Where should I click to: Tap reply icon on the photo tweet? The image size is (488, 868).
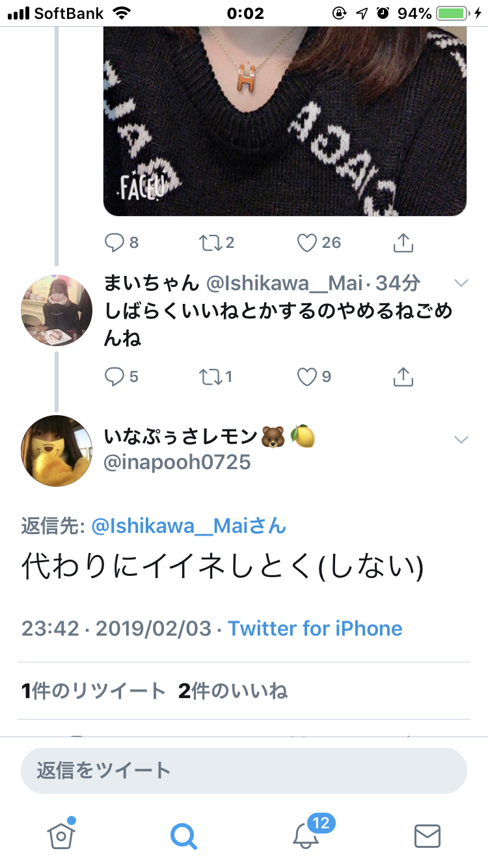114,243
